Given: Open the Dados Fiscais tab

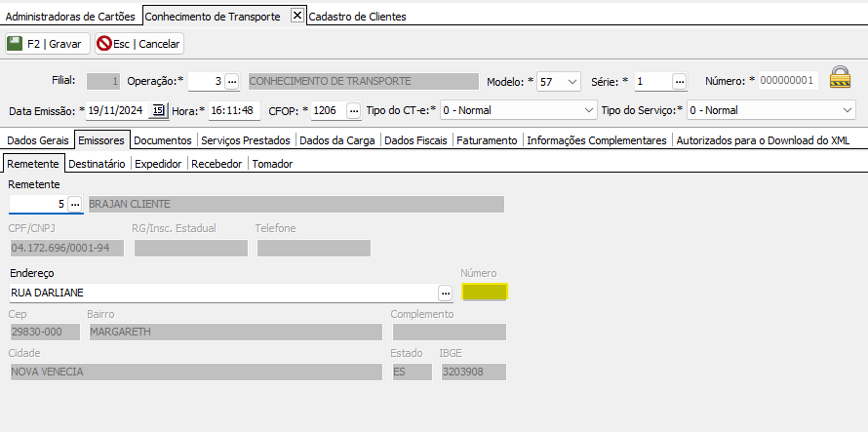Looking at the screenshot, I should (415, 140).
